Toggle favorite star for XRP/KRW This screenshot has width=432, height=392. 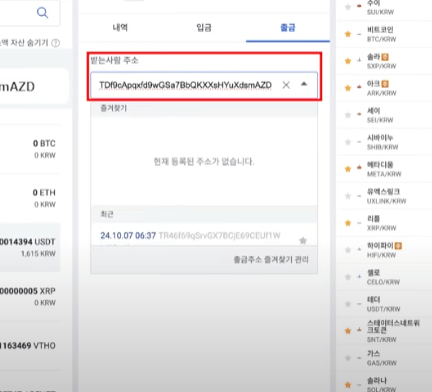pos(348,223)
